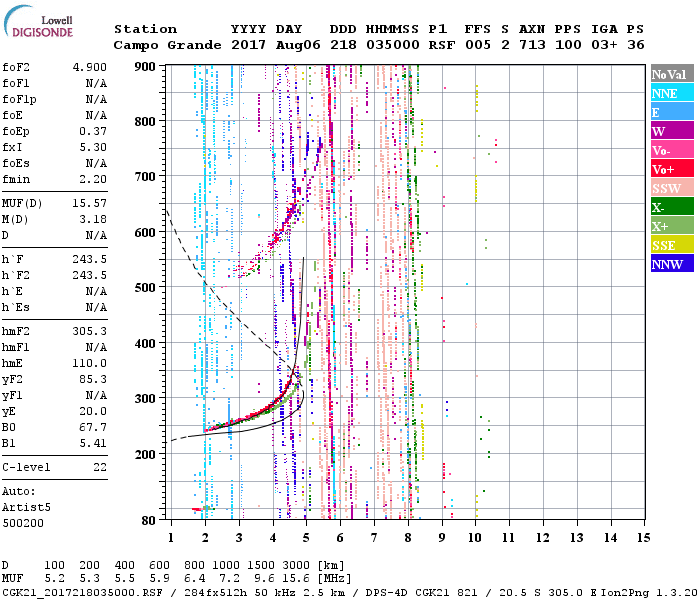
Task: Click the Artist5 label
Action: [x=26, y=508]
